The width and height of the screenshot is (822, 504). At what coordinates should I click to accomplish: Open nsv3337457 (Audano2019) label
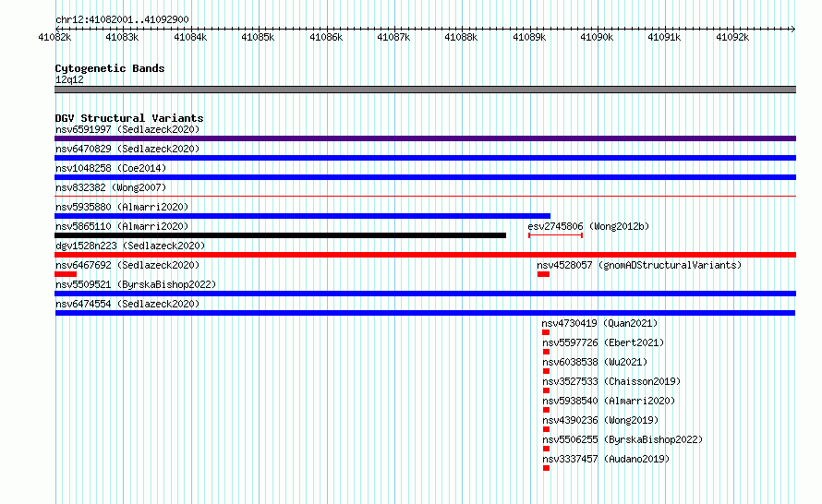(606, 459)
